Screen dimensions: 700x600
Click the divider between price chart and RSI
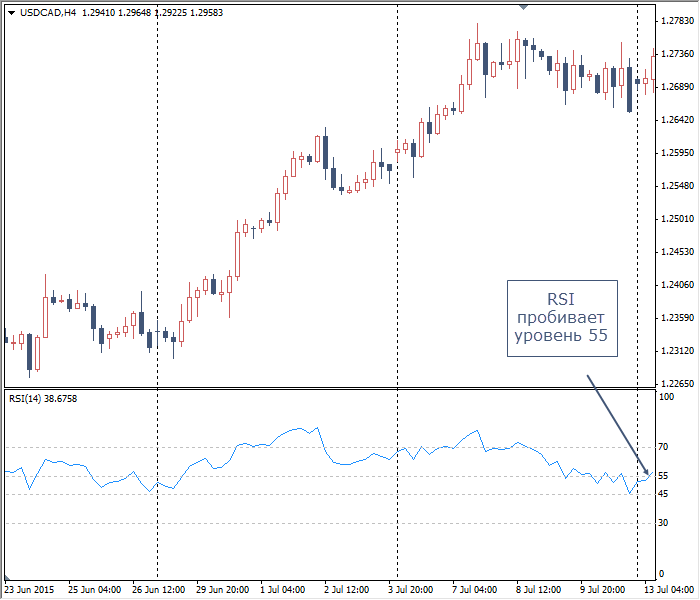pyautogui.click(x=330, y=389)
